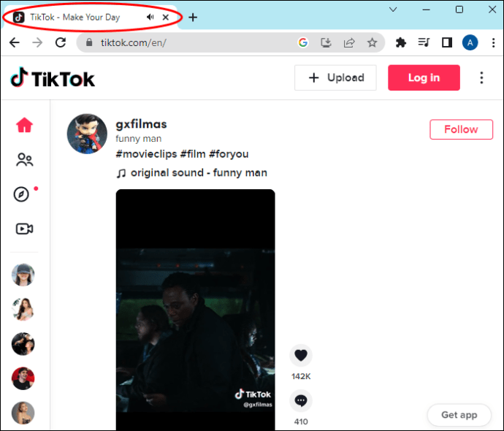Open a new browser tab

(193, 18)
